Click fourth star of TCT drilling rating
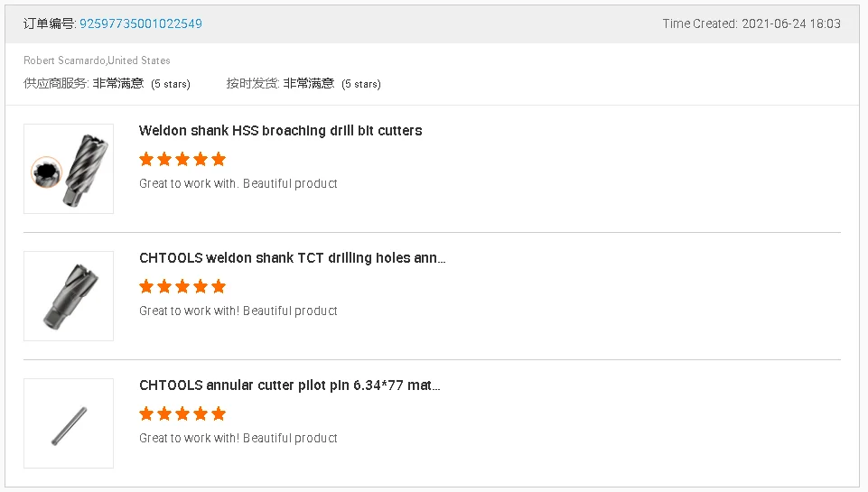 click(201, 286)
